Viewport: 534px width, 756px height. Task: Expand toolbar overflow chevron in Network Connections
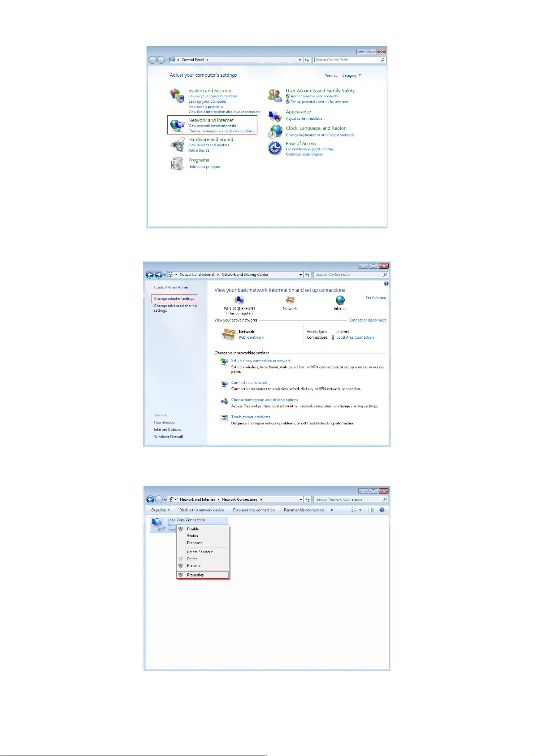[x=332, y=510]
